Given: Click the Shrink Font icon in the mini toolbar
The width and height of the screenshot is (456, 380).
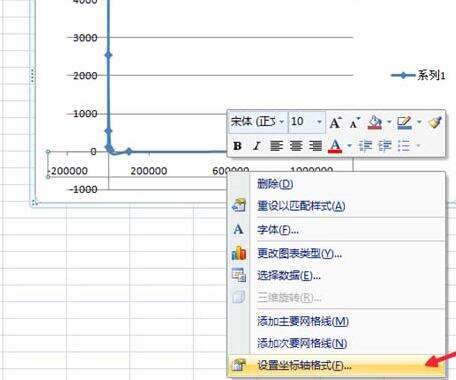Looking at the screenshot, I should point(354,123).
